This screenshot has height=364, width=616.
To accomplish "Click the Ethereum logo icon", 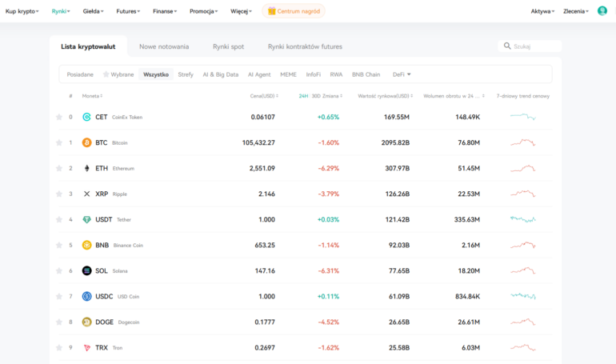I will (x=86, y=168).
